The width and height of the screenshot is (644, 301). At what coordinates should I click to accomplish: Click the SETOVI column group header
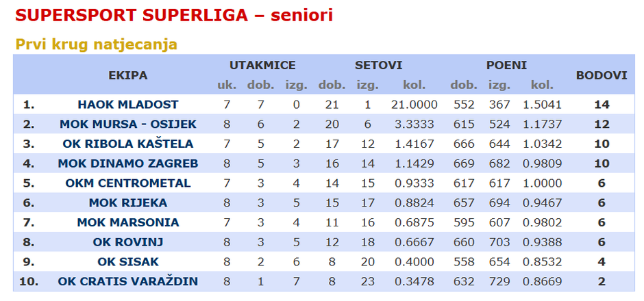coord(378,66)
